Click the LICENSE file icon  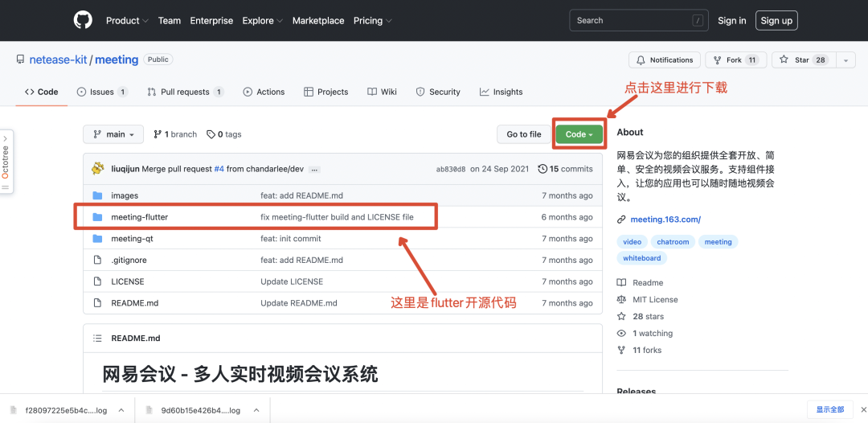(97, 281)
